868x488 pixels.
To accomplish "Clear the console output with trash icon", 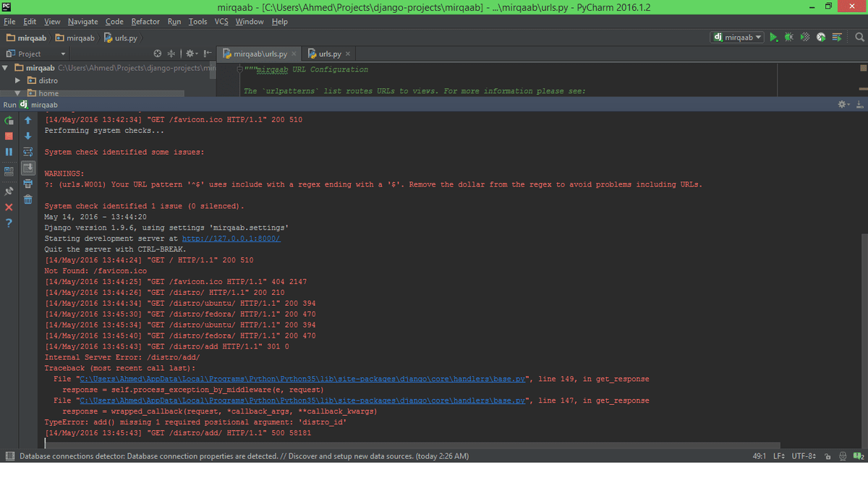I will pos(27,200).
